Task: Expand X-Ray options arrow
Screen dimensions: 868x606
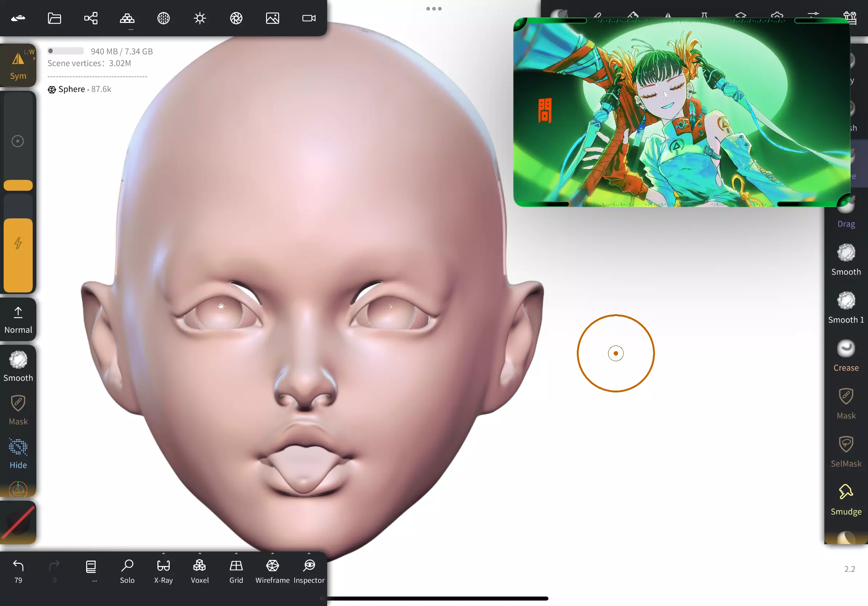Action: pos(163,553)
